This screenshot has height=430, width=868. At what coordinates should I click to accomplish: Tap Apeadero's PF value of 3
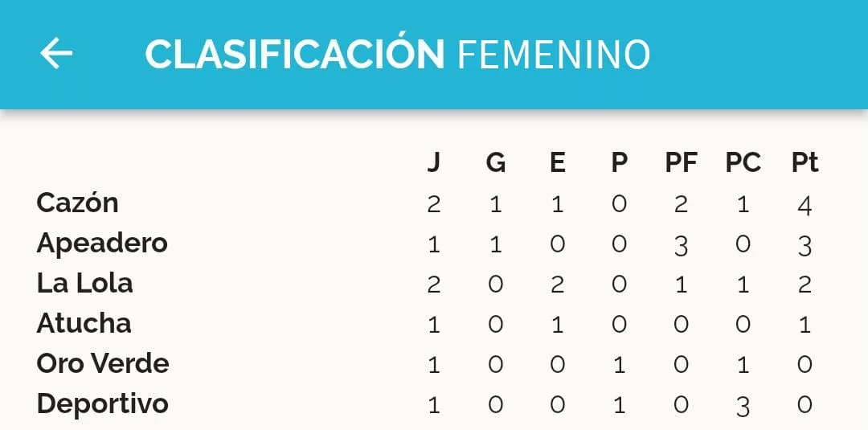point(681,245)
